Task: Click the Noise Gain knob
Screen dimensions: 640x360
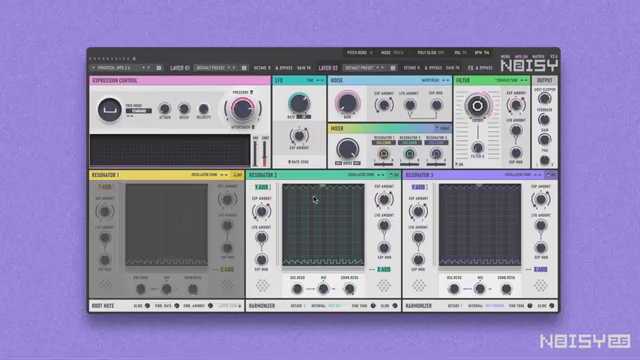Action: [x=347, y=102]
